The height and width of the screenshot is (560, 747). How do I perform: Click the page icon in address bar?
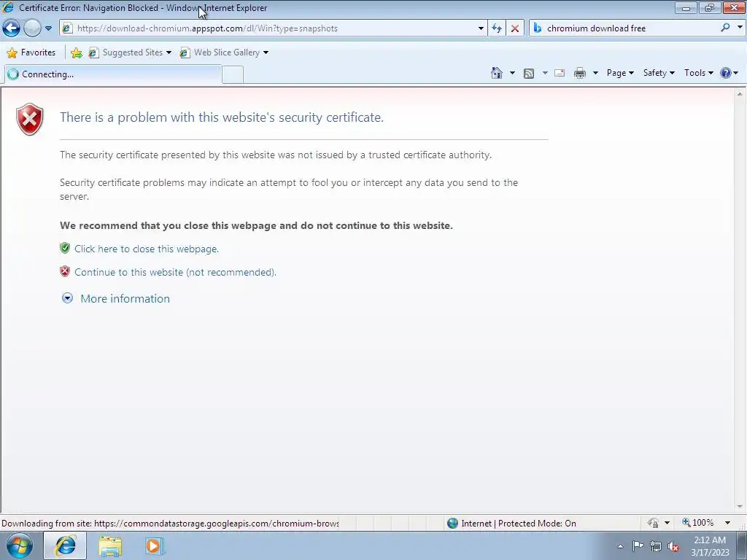click(67, 28)
